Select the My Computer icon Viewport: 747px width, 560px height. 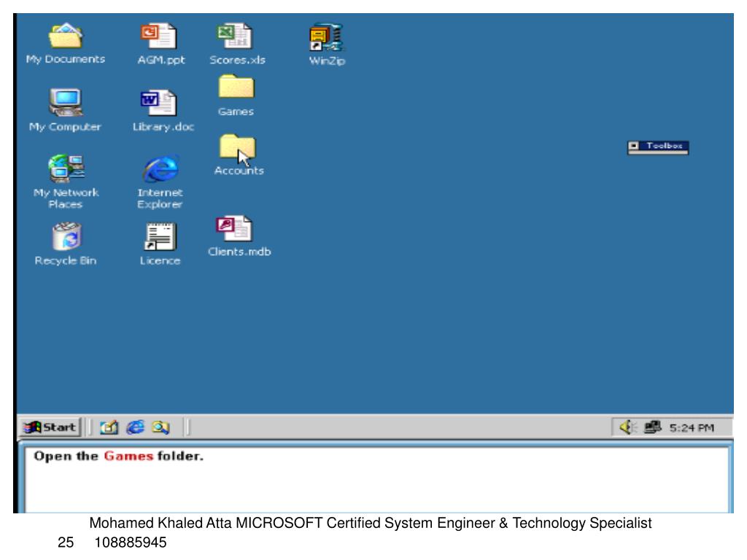coord(65,110)
